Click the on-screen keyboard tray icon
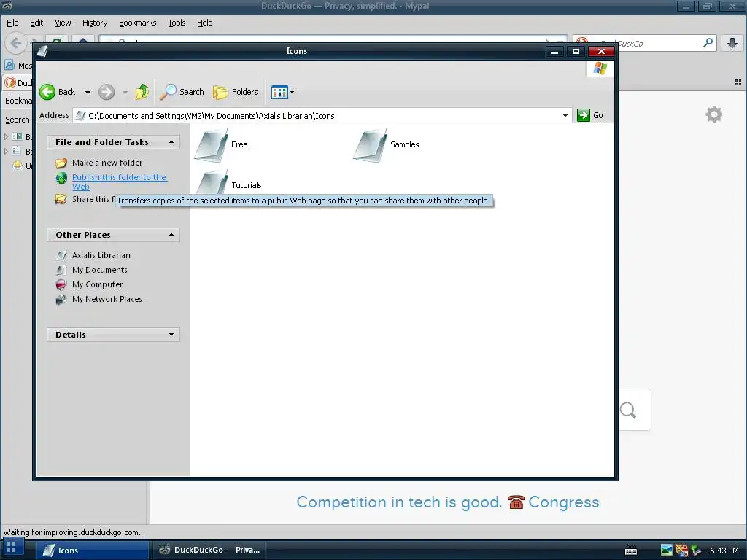The height and width of the screenshot is (560, 747). pyautogui.click(x=631, y=550)
